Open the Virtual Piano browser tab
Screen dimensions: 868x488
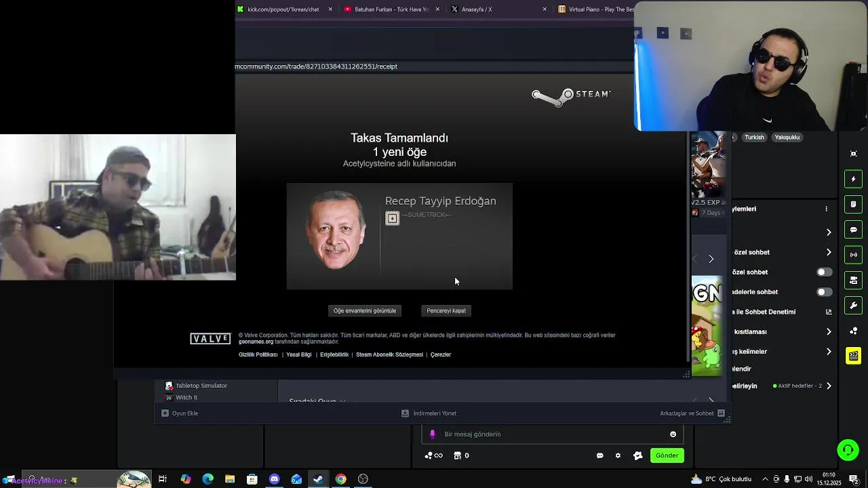pos(595,9)
